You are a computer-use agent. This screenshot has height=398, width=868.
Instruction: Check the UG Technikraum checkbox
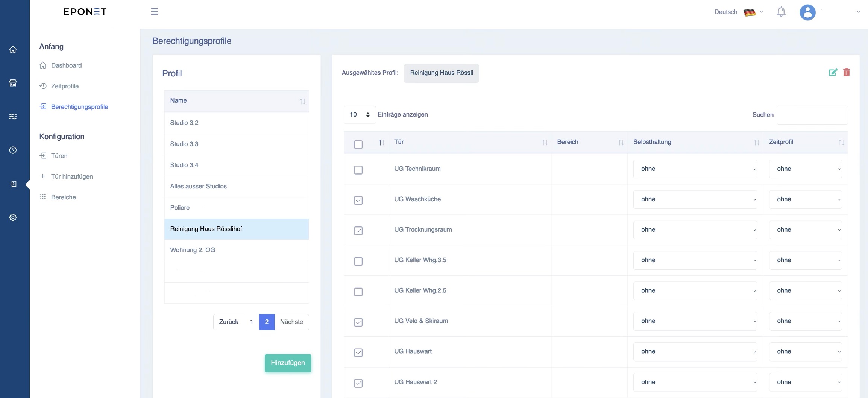pos(358,170)
